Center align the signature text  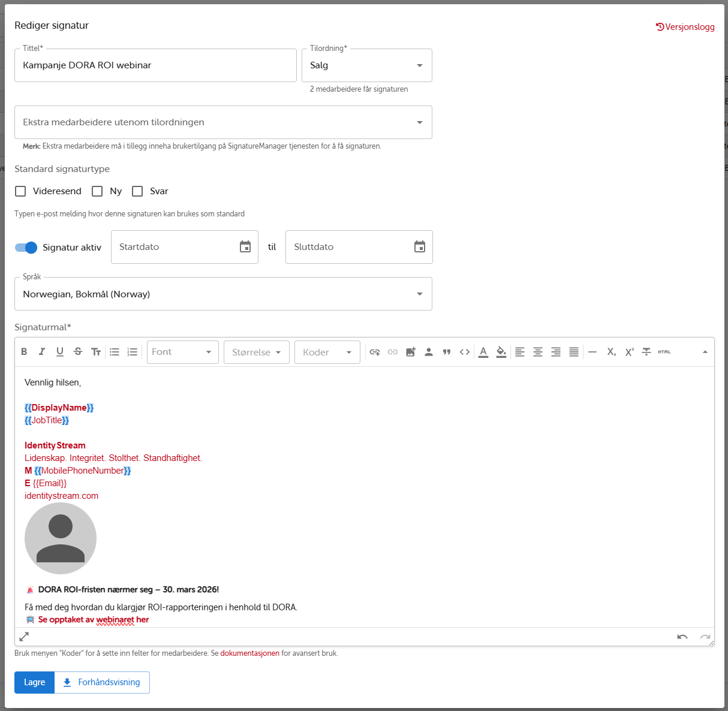[x=538, y=352]
